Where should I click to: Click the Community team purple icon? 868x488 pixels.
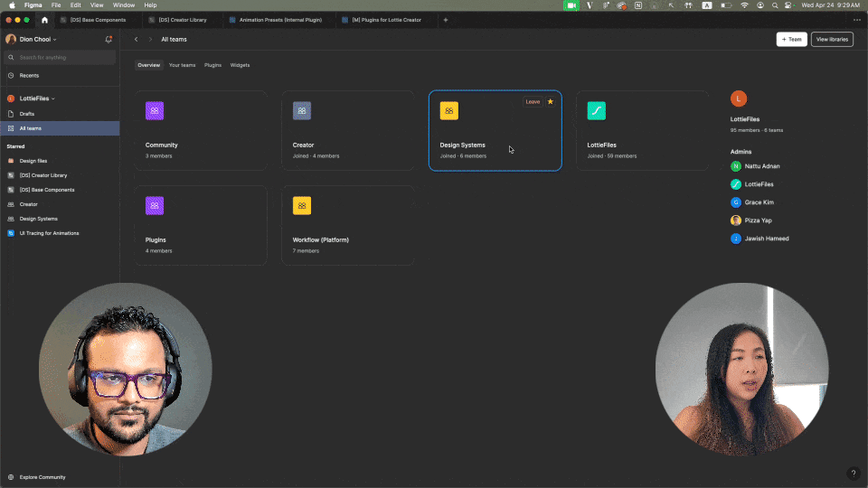tap(155, 110)
